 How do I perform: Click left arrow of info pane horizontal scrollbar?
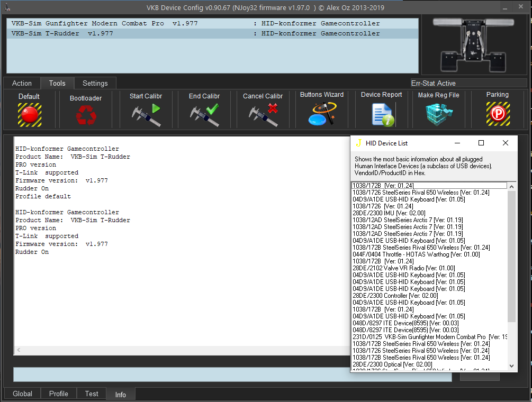tap(19, 350)
